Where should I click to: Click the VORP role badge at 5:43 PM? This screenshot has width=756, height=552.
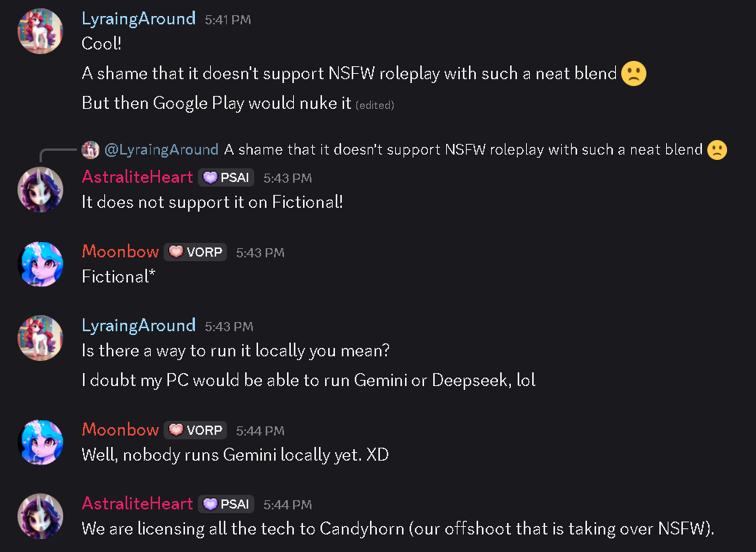pyautogui.click(x=196, y=252)
